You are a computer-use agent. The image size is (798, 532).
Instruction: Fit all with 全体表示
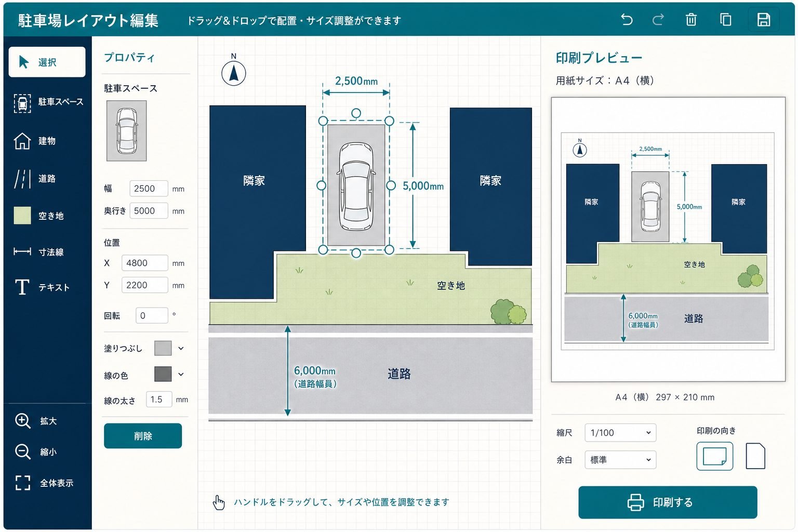click(45, 483)
